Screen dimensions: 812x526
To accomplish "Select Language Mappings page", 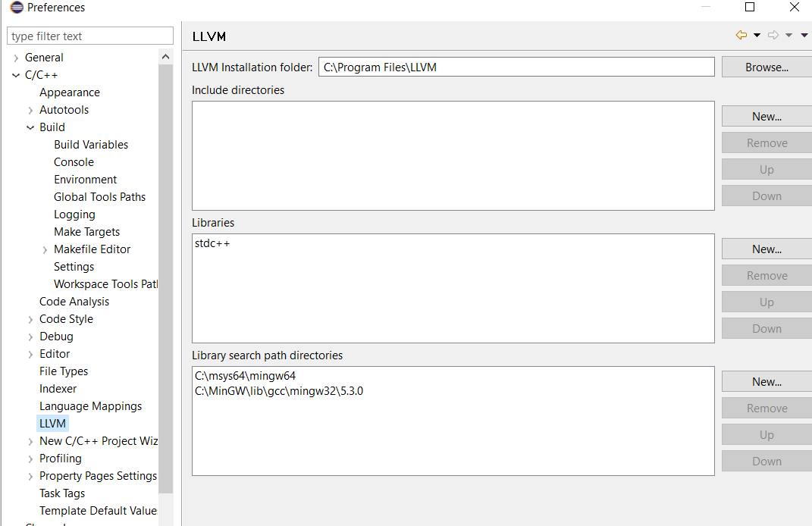I will 90,406.
